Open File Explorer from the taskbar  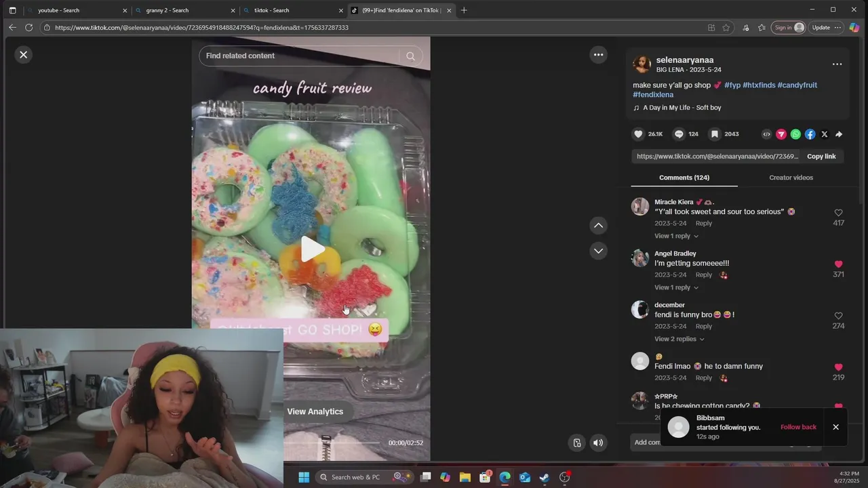pos(465,477)
